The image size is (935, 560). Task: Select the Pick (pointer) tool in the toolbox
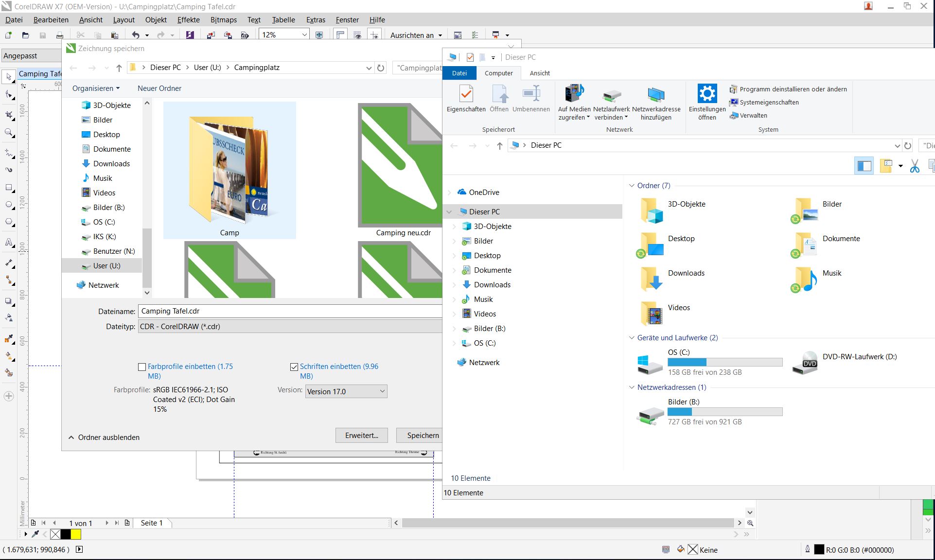tap(9, 77)
